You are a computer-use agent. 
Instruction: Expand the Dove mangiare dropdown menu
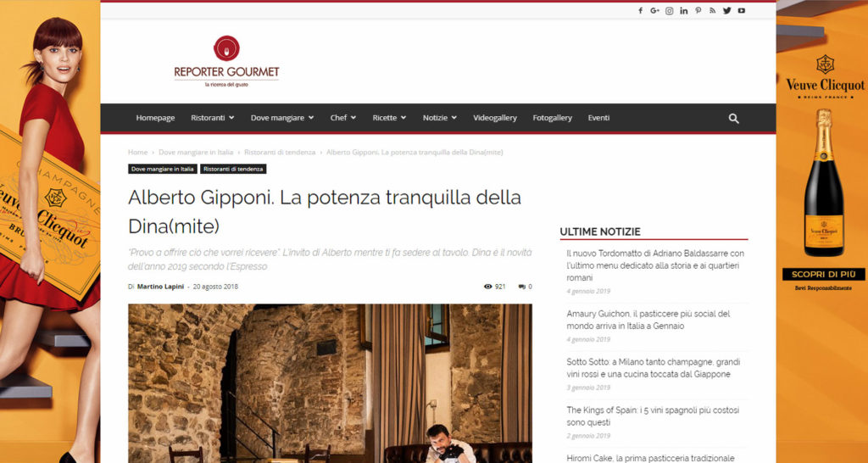click(282, 117)
